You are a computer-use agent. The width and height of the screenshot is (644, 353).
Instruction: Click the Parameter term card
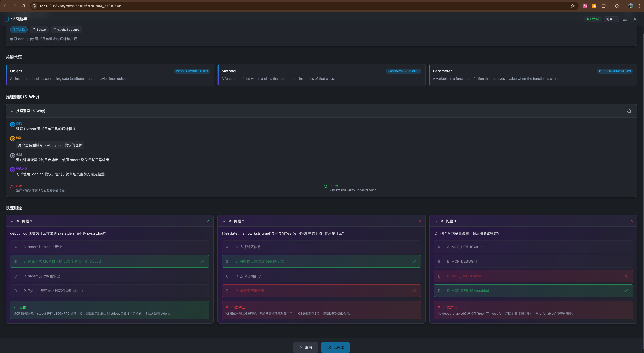[x=533, y=75]
